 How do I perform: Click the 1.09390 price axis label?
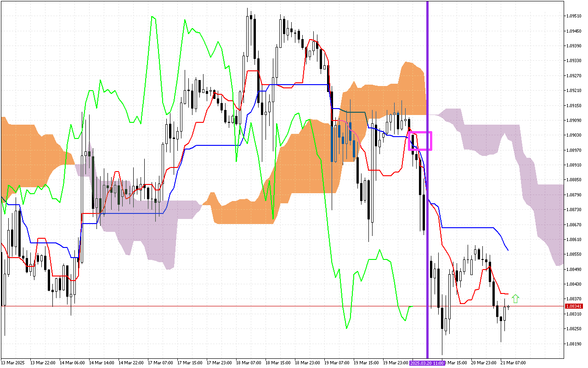point(574,46)
